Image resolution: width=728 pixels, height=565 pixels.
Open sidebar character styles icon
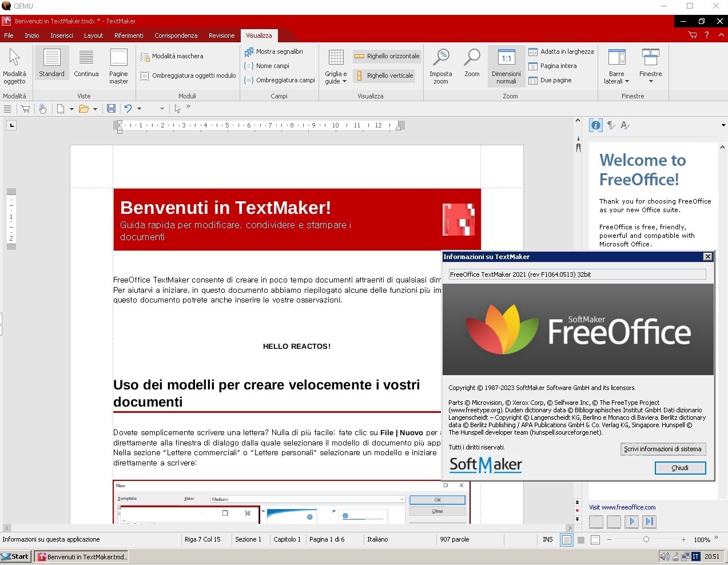625,125
